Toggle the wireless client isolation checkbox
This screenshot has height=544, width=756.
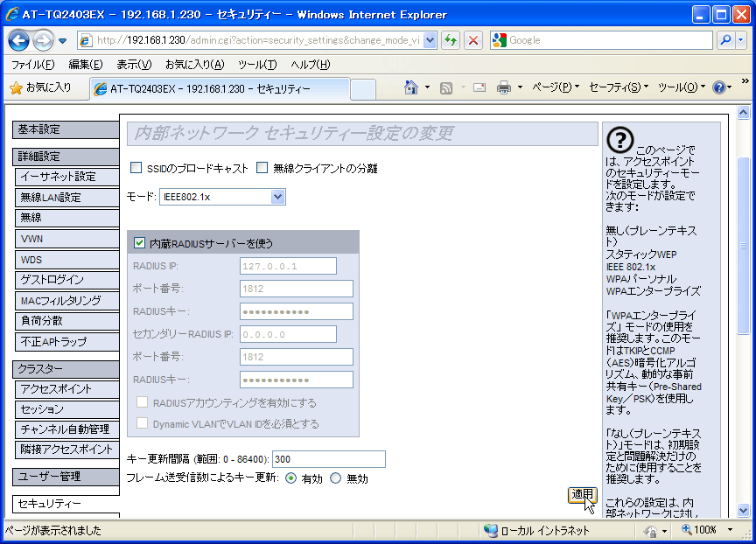click(x=262, y=168)
